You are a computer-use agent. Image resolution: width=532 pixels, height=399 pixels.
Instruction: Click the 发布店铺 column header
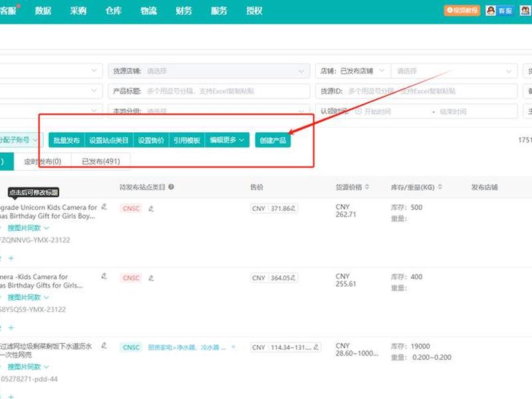tap(484, 187)
